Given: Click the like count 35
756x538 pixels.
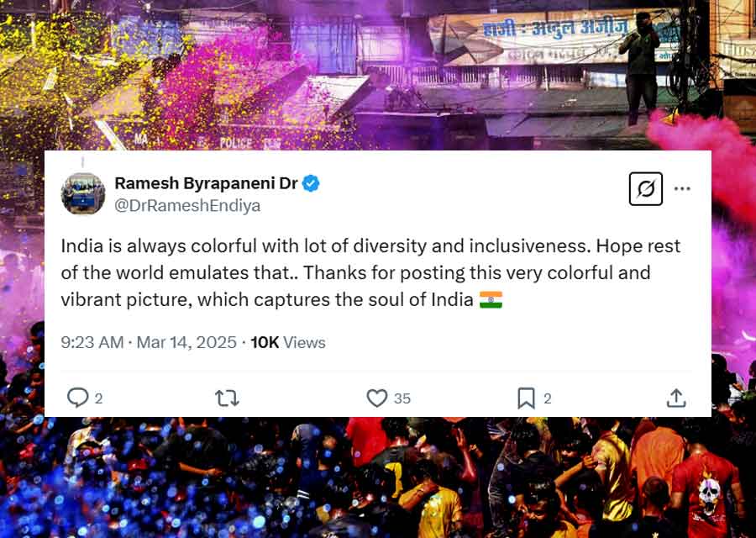Looking at the screenshot, I should (x=402, y=398).
